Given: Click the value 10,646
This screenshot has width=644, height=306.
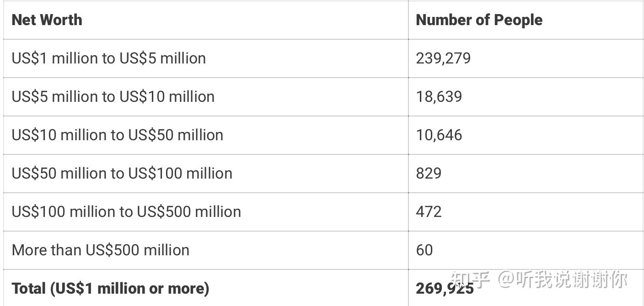Looking at the screenshot, I should [439, 135].
